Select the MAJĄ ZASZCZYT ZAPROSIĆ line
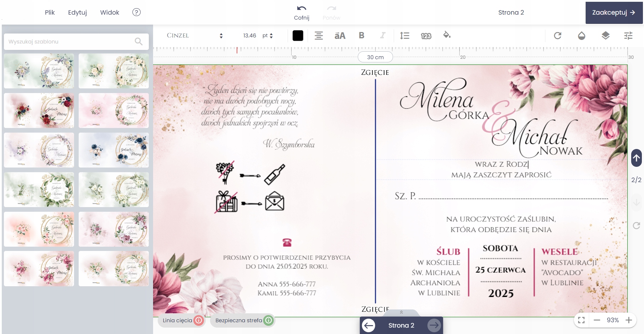644x334 pixels. pos(501,175)
